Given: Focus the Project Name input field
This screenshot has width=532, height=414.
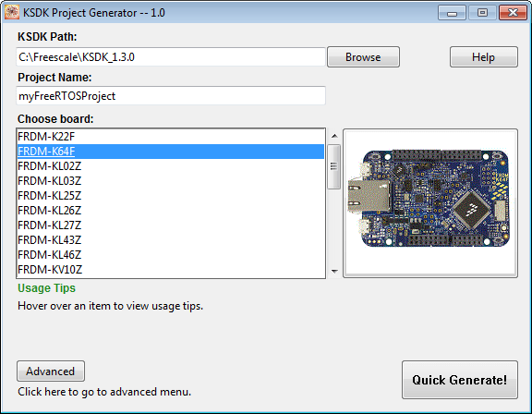Looking at the screenshot, I should pos(171,96).
